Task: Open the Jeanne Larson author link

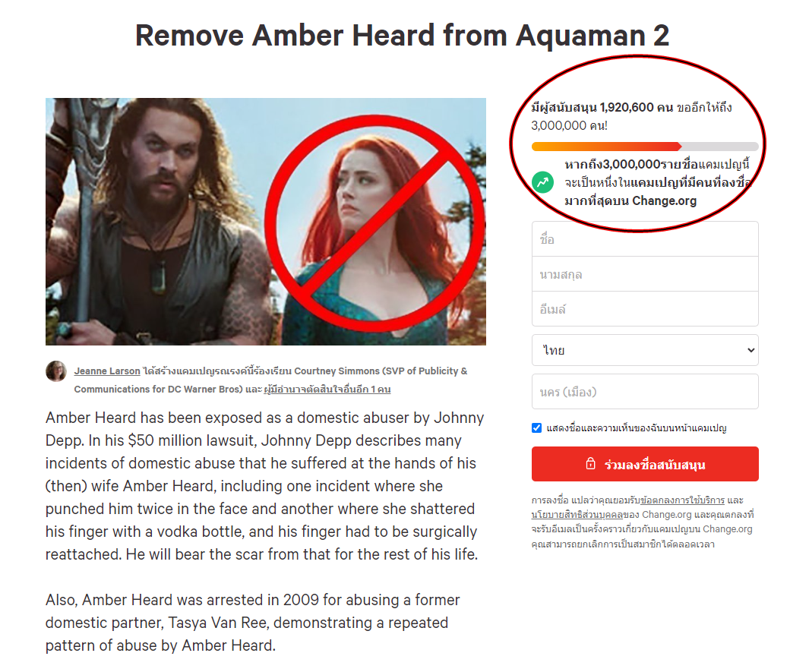Action: (x=107, y=371)
